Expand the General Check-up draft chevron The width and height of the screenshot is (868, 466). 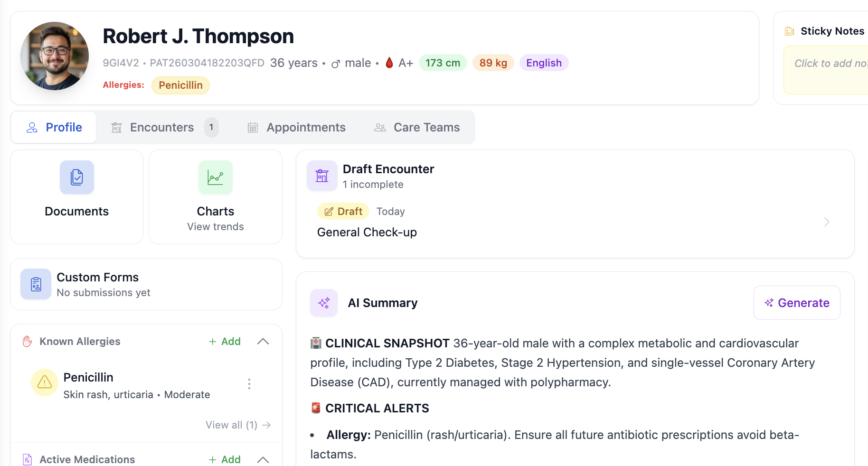click(826, 222)
